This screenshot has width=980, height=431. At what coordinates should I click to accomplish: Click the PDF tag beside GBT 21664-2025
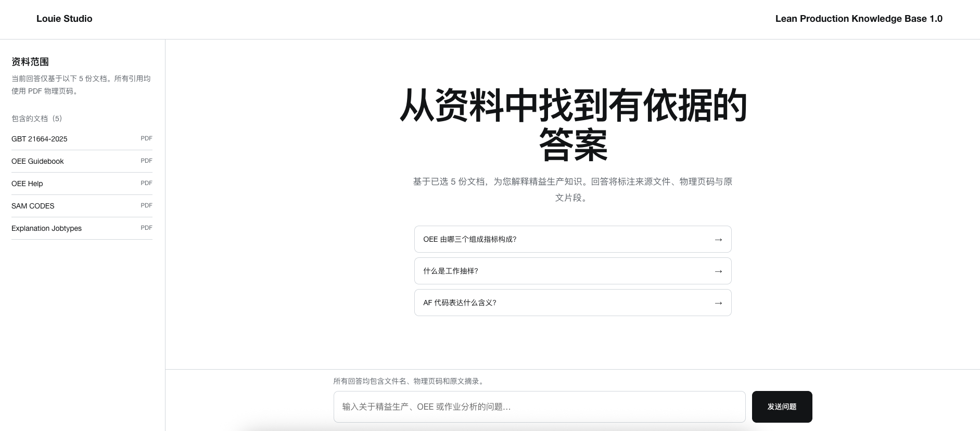coord(146,138)
